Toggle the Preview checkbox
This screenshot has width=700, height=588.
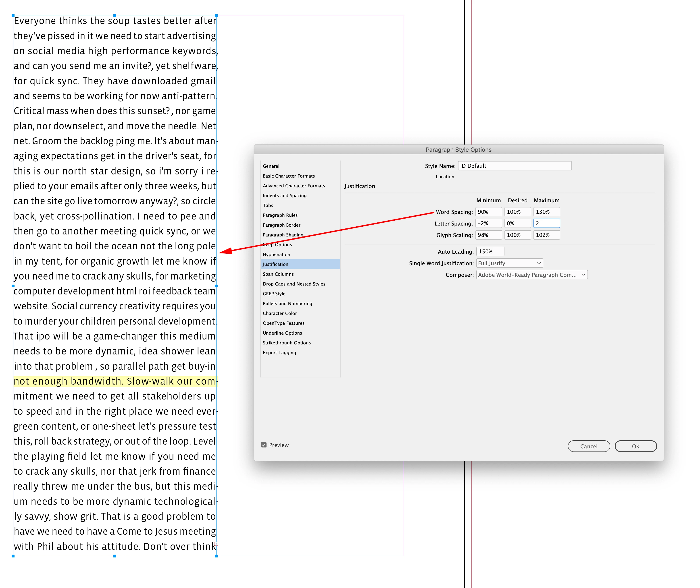(264, 445)
